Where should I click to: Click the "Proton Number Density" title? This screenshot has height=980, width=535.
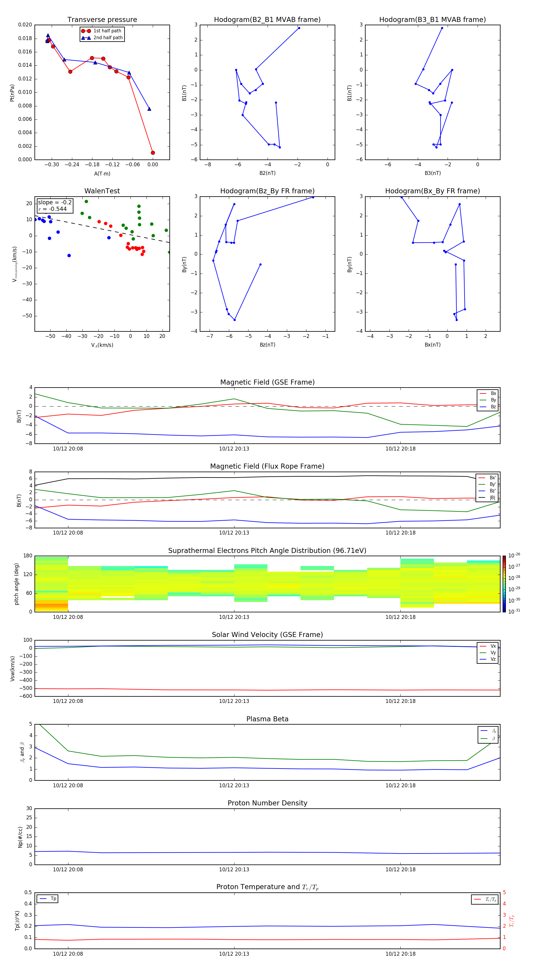(267, 803)
